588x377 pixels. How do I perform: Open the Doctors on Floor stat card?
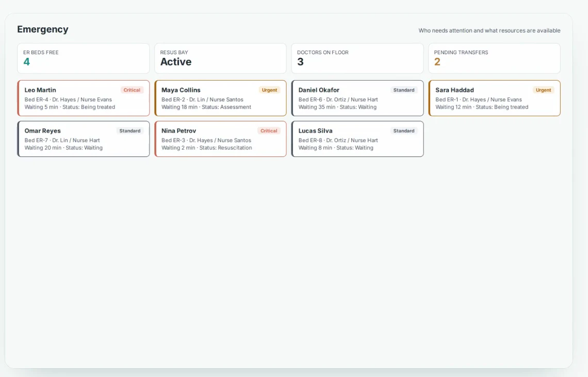tap(357, 58)
